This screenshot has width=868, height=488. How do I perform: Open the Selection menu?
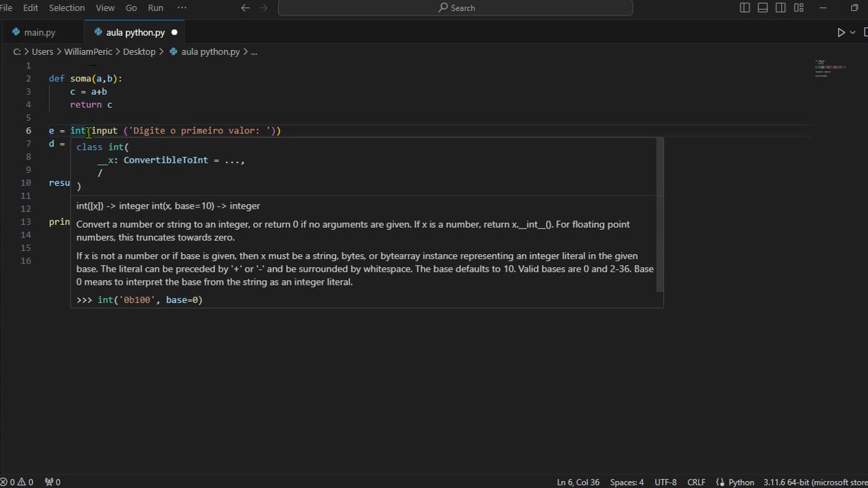(x=66, y=8)
